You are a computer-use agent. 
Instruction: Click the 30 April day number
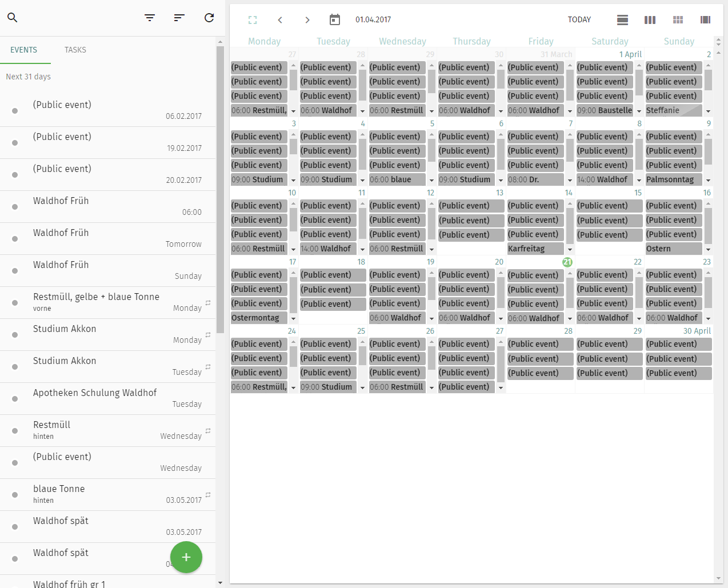tap(697, 331)
